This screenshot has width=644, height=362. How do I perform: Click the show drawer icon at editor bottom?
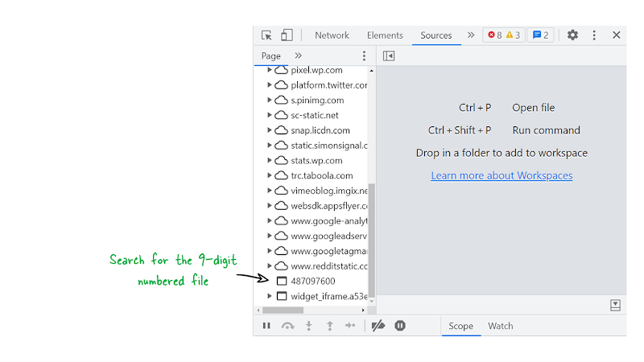[615, 305]
